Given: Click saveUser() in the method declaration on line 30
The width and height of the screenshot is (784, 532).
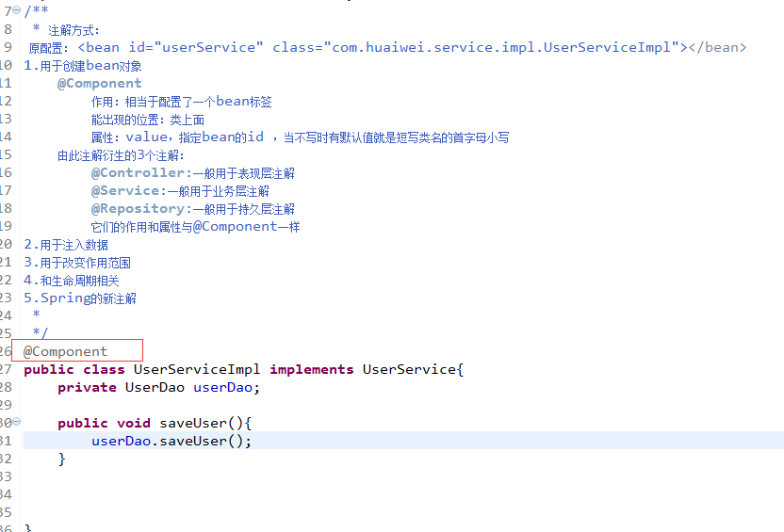Looking at the screenshot, I should (x=201, y=423).
